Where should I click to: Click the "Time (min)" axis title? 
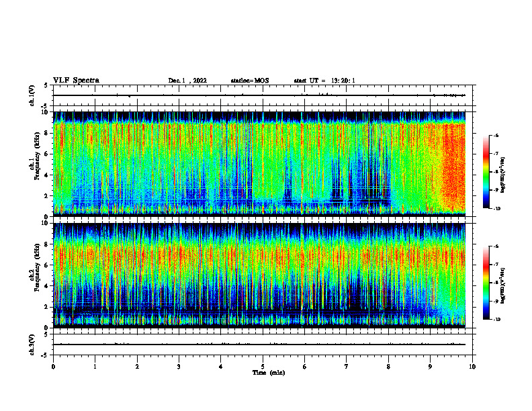pos(269,373)
